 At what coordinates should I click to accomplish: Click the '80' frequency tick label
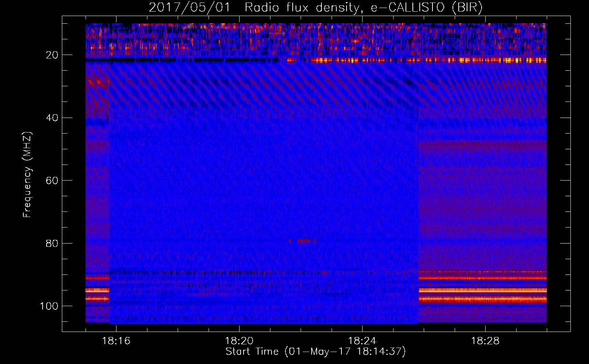(52, 243)
